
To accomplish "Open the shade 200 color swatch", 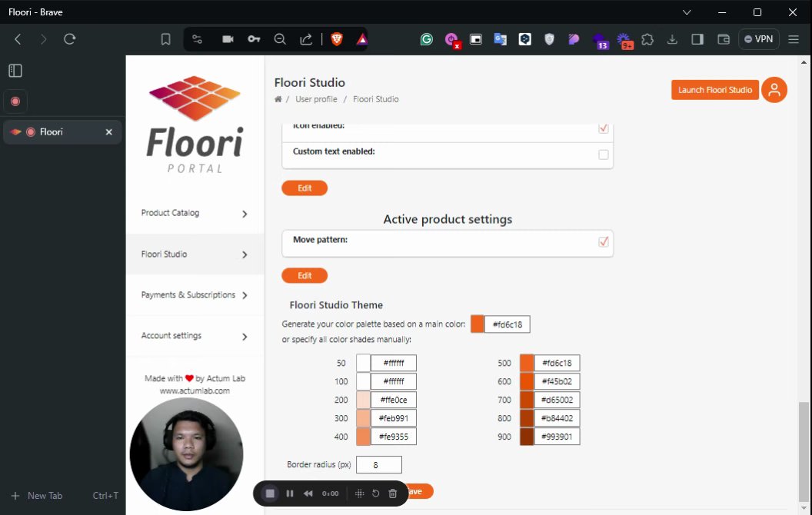I will click(363, 400).
